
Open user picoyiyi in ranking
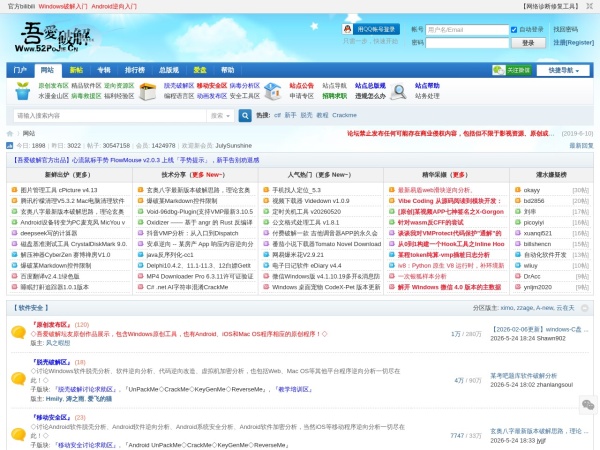pyautogui.click(x=534, y=222)
